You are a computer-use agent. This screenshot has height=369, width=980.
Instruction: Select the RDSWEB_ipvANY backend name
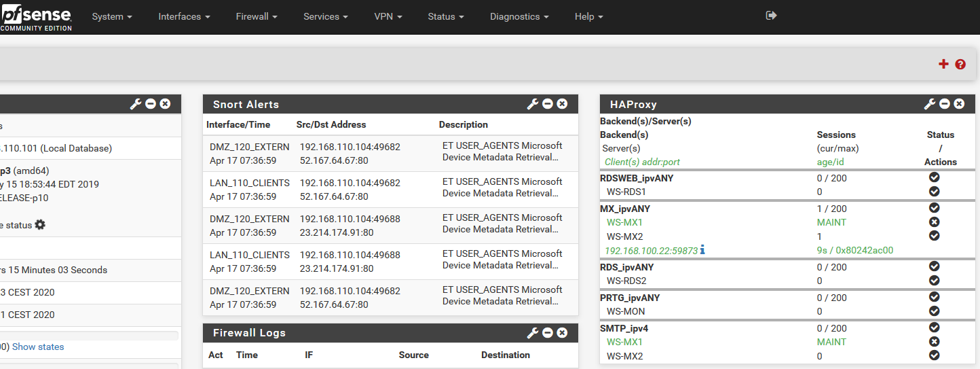pos(637,178)
